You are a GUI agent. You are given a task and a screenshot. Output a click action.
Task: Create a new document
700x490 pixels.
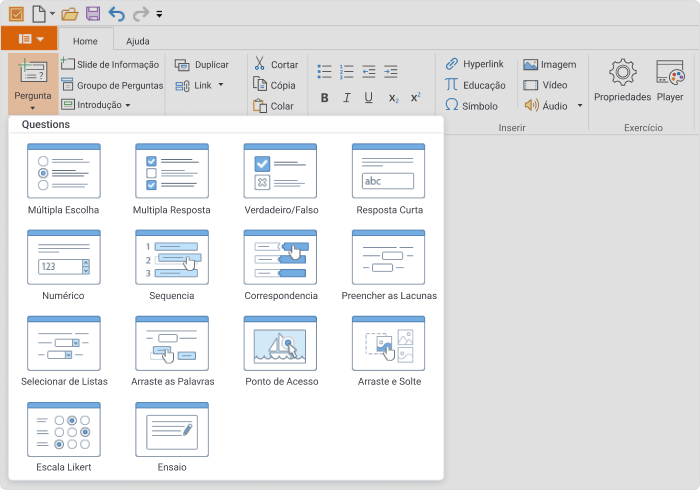pos(39,14)
